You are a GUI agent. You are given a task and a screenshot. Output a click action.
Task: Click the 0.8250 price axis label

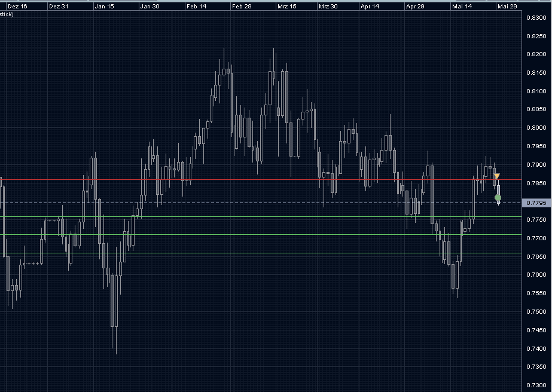(x=536, y=36)
